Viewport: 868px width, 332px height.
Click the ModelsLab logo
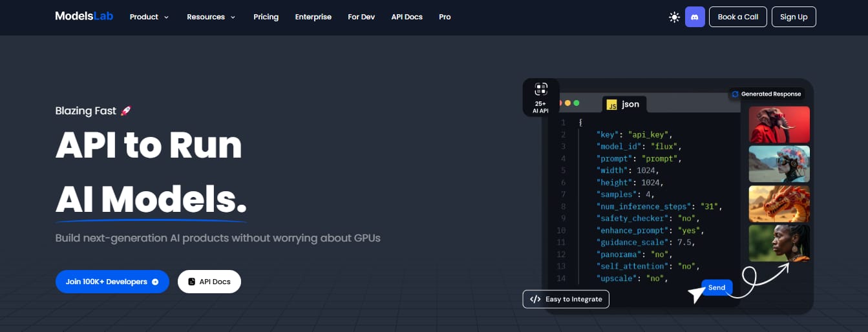coord(84,16)
